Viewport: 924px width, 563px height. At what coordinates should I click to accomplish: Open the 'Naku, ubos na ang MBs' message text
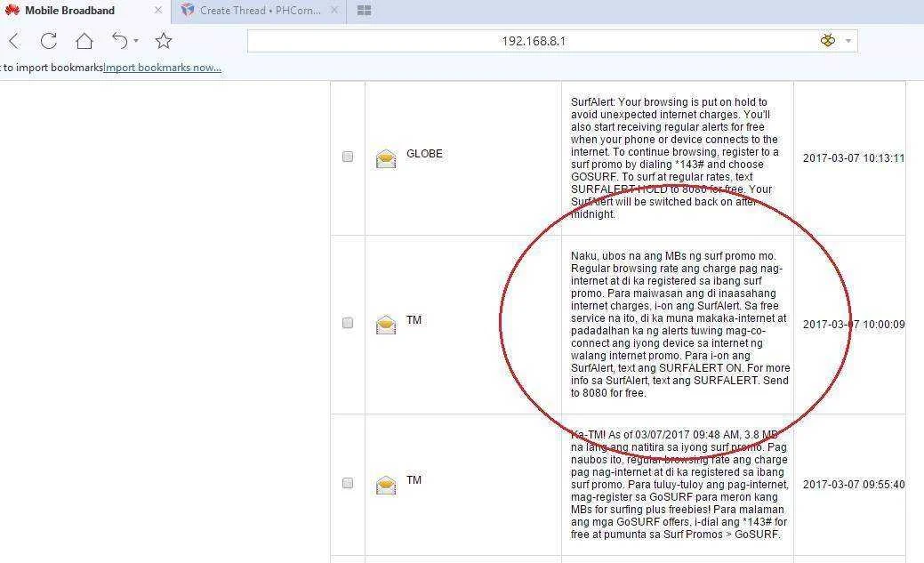pyautogui.click(x=680, y=325)
